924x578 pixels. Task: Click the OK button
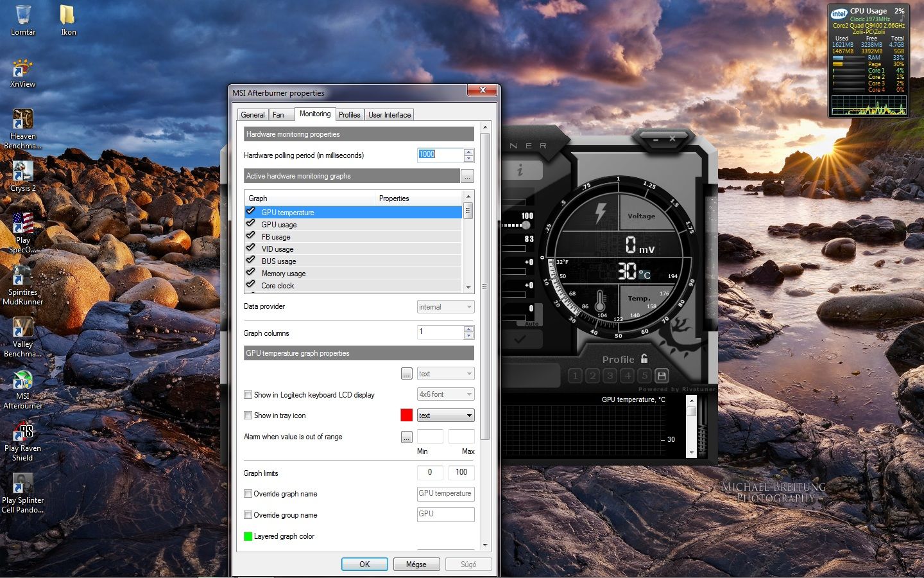tap(364, 565)
